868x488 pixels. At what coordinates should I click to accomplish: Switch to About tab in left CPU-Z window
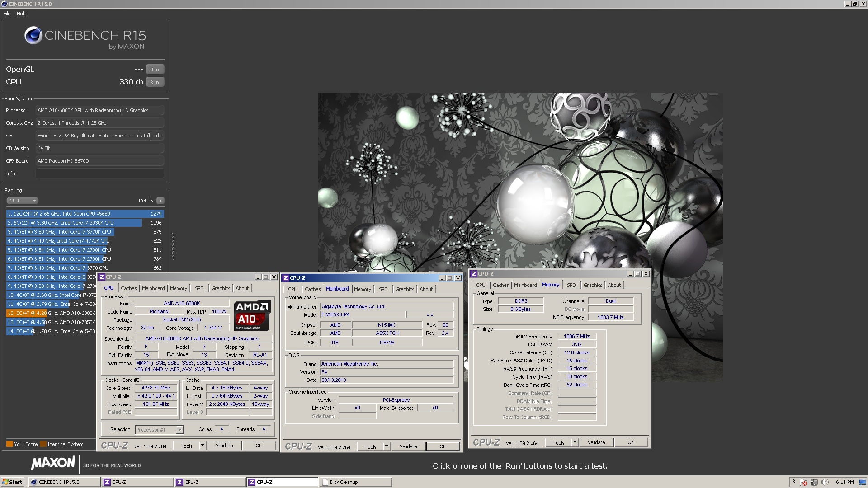(242, 288)
